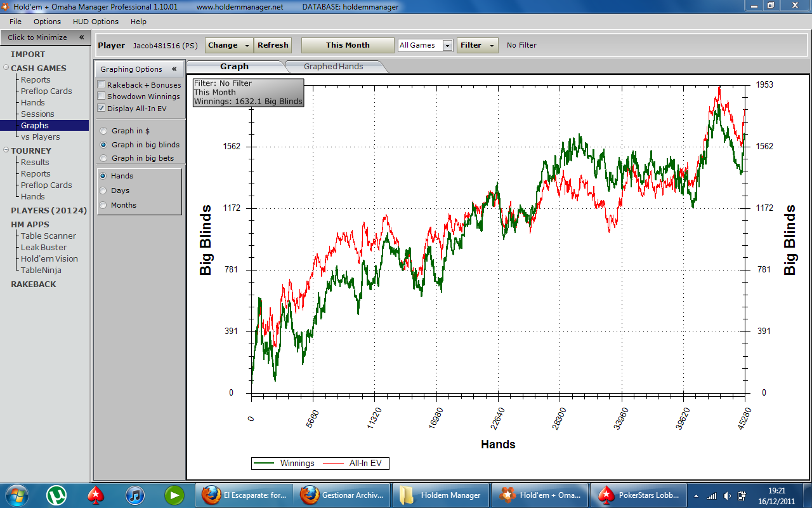Collapse the CASH GAMES tree section
Screen dimensions: 812x508
tap(6, 68)
